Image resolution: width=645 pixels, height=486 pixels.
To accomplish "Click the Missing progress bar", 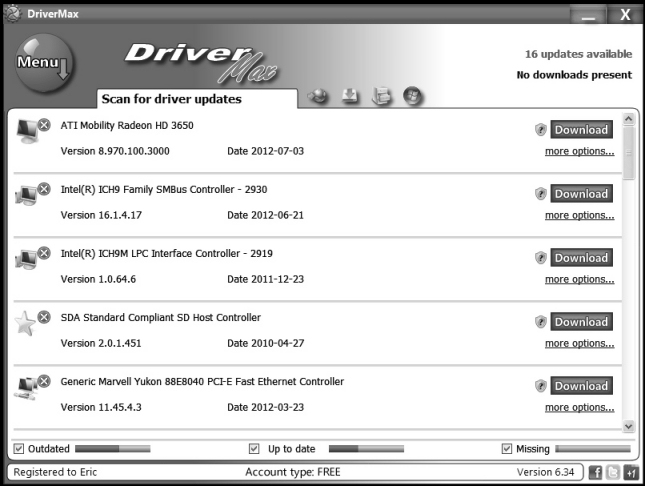I will [x=593, y=449].
